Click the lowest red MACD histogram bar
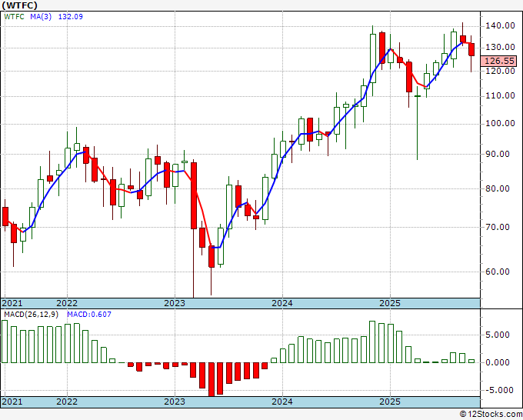Viewport: 523px width, 420px height. coord(212,379)
